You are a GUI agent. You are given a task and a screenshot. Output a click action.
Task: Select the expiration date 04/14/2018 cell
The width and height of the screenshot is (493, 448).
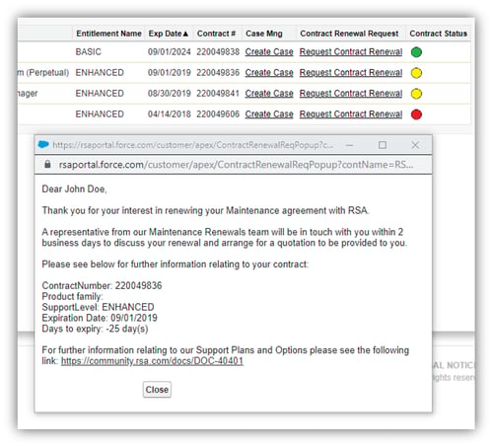tap(170, 114)
